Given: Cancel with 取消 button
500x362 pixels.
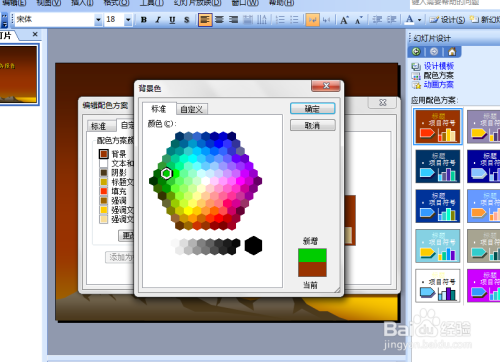Looking at the screenshot, I should (312, 125).
